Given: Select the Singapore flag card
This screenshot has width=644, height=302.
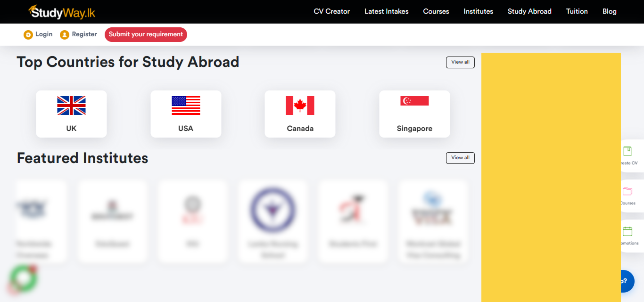Looking at the screenshot, I should click(x=414, y=114).
